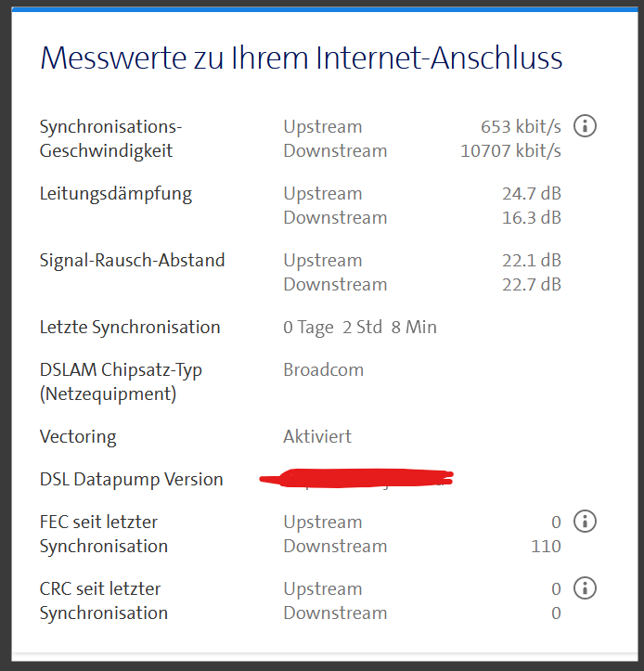Image resolution: width=644 pixels, height=671 pixels.
Task: Select the 653 kbit/s upstream speed value
Action: point(521,126)
